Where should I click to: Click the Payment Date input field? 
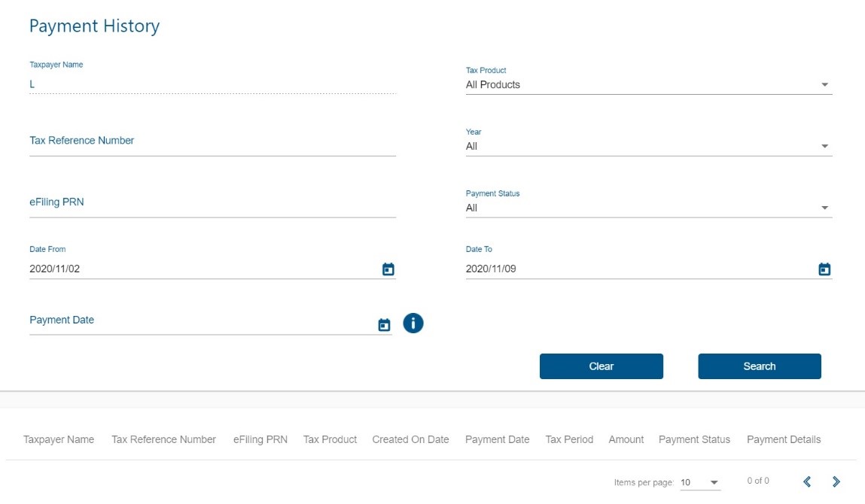click(x=199, y=321)
